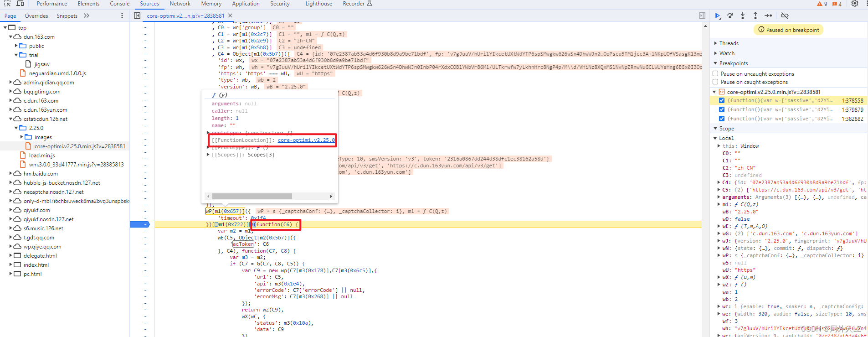Select the jigsaw file
The height and width of the screenshot is (337, 868).
(x=42, y=64)
